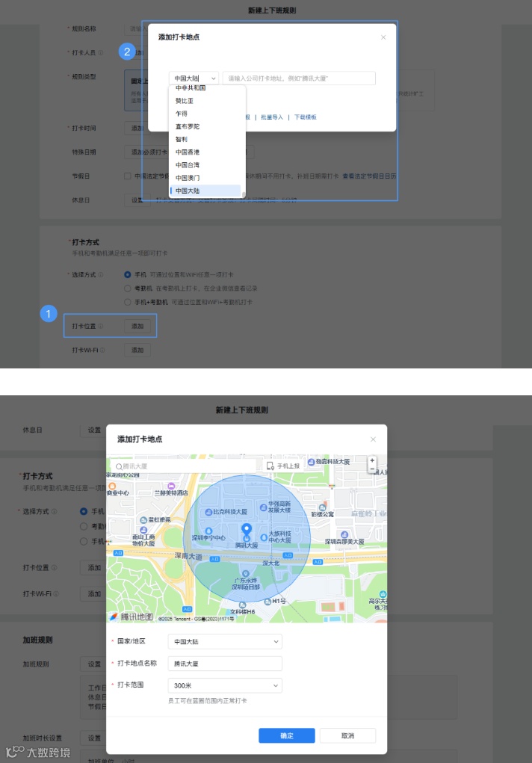Select the 劲嘉科技大厦 map marker
The height and width of the screenshot is (763, 532).
pos(311,462)
